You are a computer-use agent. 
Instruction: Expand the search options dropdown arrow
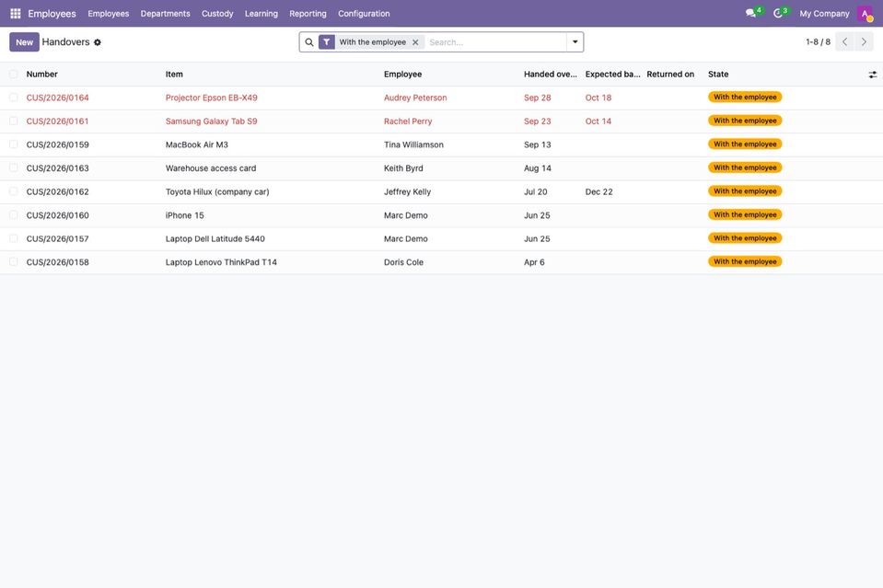tap(575, 42)
